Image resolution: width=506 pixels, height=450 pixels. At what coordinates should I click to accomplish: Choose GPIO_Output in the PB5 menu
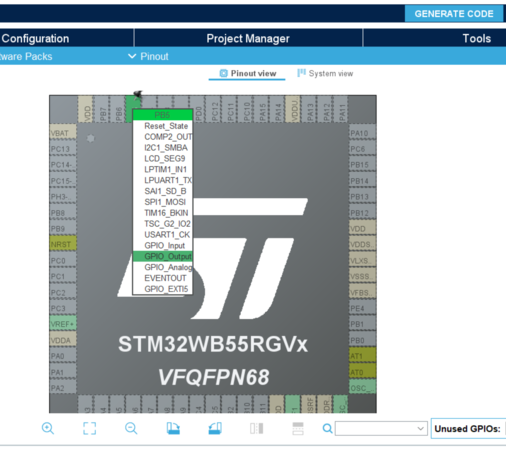click(x=163, y=256)
